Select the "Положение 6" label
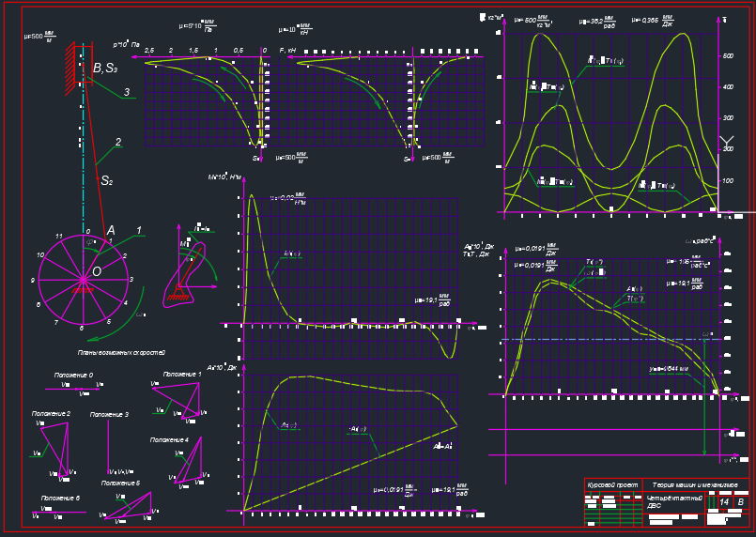Screen dimensions: 756x537 (x=60, y=498)
